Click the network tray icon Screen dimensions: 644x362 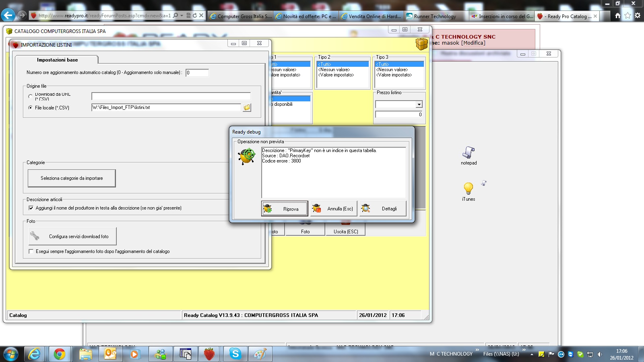(x=590, y=354)
